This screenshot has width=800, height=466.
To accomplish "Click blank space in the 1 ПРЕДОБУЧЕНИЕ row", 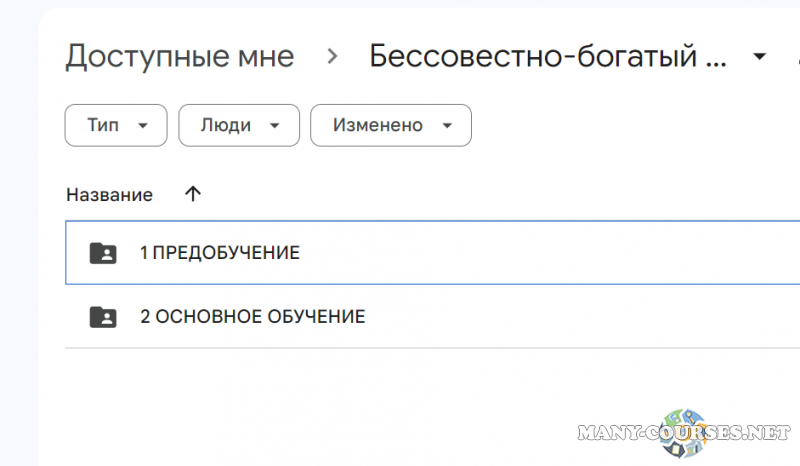I will (x=550, y=253).
